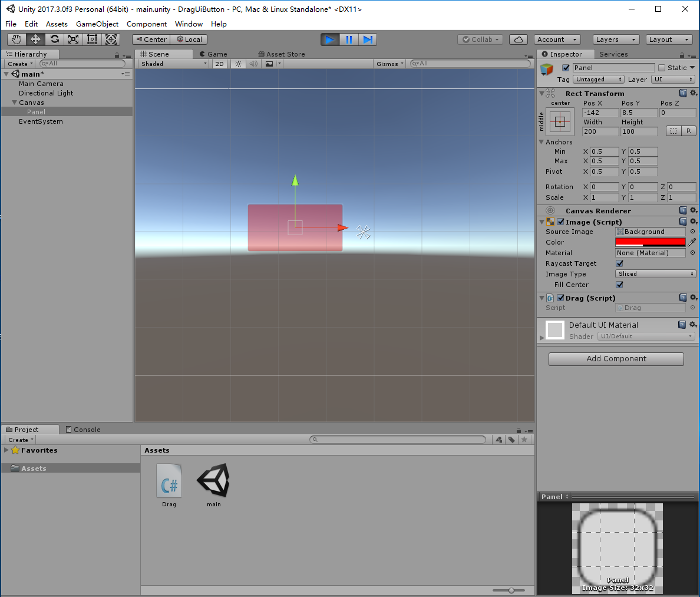The height and width of the screenshot is (597, 700).
Task: Select the Scale tool in toolbar
Action: coord(73,39)
